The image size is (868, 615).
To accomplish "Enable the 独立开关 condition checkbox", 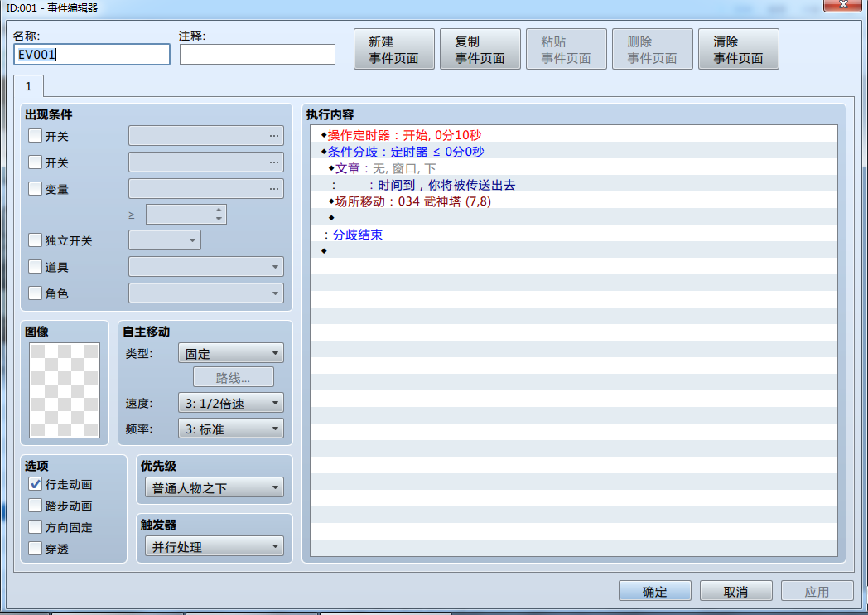I will click(35, 240).
